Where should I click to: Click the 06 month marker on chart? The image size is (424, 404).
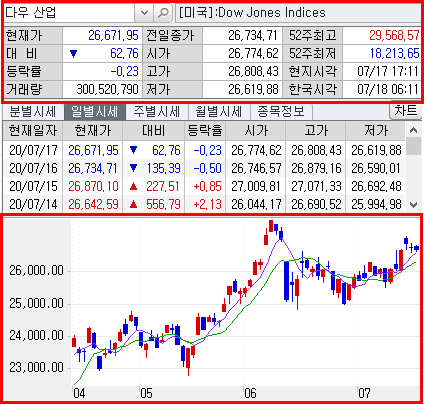pos(250,394)
